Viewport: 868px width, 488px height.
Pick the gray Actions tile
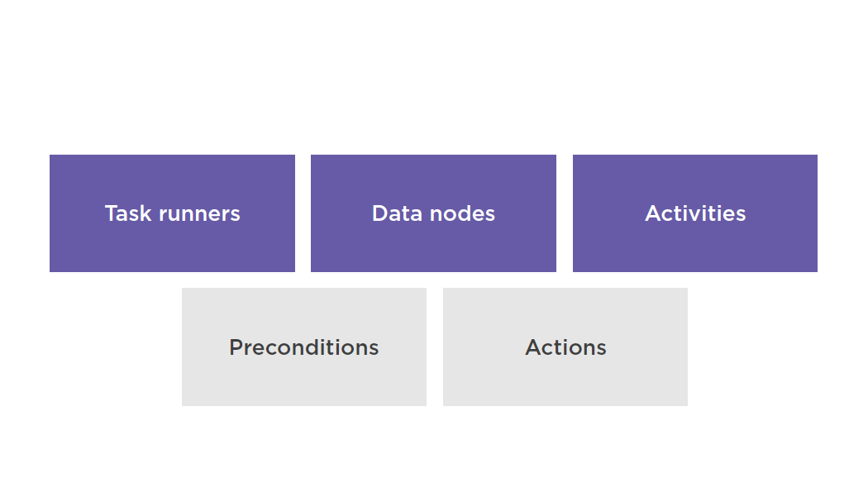[565, 347]
